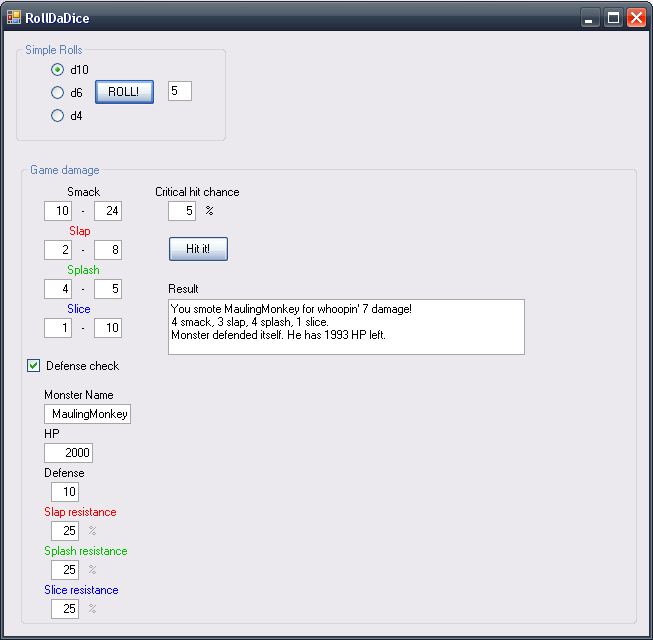
Task: Click the RollDaDice app icon in title bar
Action: click(14, 16)
